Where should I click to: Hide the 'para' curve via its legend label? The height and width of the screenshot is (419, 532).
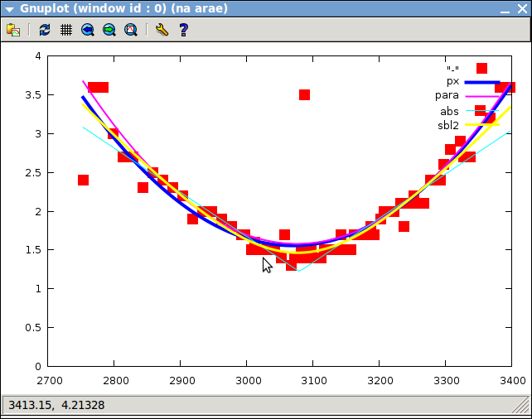447,96
